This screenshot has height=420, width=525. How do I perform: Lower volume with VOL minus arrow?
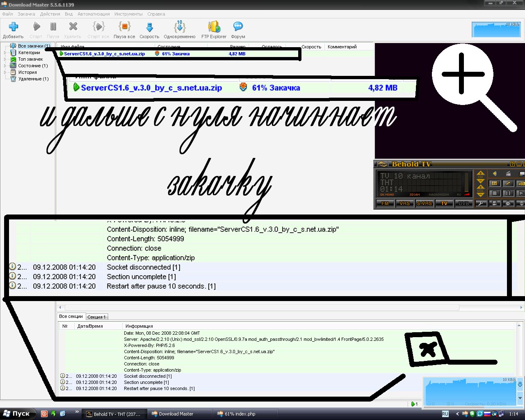(x=481, y=195)
